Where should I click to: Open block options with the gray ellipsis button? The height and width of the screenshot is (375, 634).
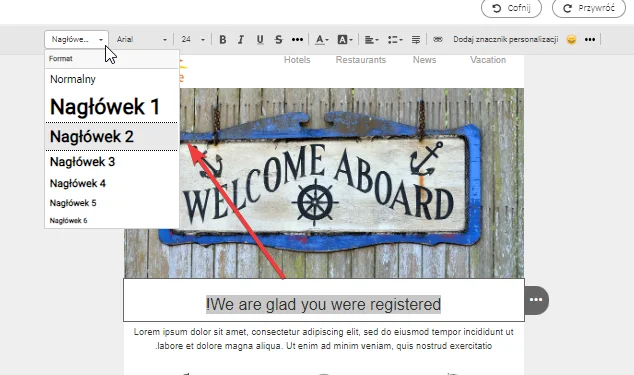pyautogui.click(x=536, y=300)
